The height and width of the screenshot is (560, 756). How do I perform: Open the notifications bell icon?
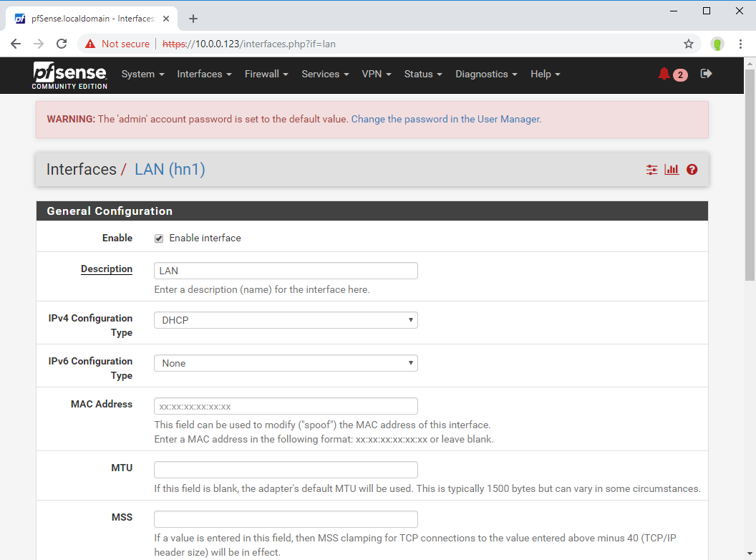pyautogui.click(x=664, y=74)
